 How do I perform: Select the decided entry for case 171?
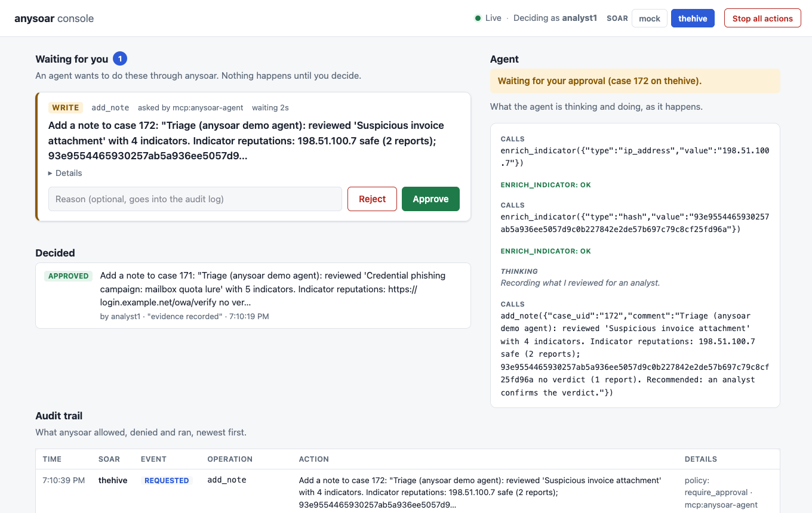(253, 296)
